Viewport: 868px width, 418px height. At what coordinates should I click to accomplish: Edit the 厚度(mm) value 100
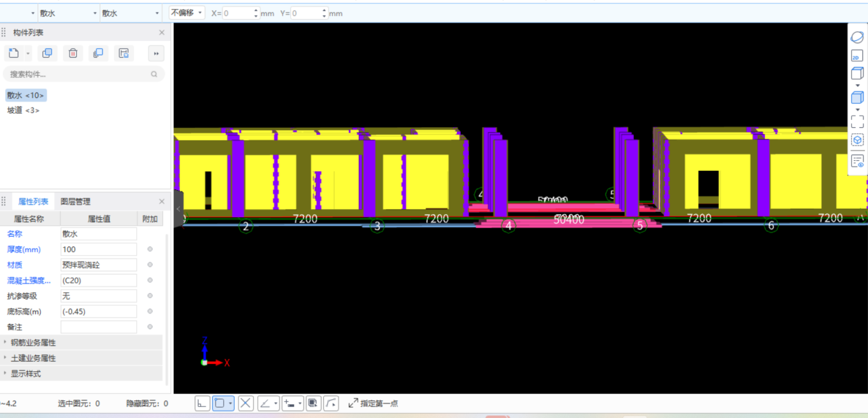click(98, 249)
